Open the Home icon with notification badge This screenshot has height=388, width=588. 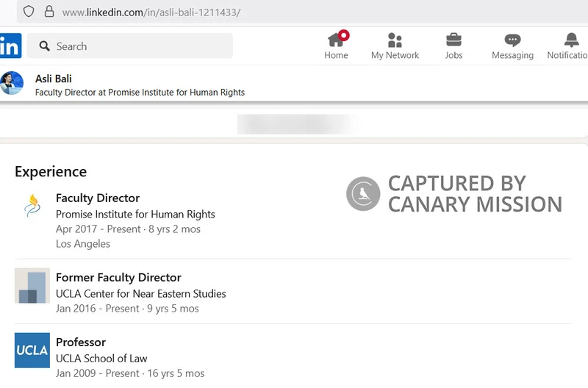point(338,39)
